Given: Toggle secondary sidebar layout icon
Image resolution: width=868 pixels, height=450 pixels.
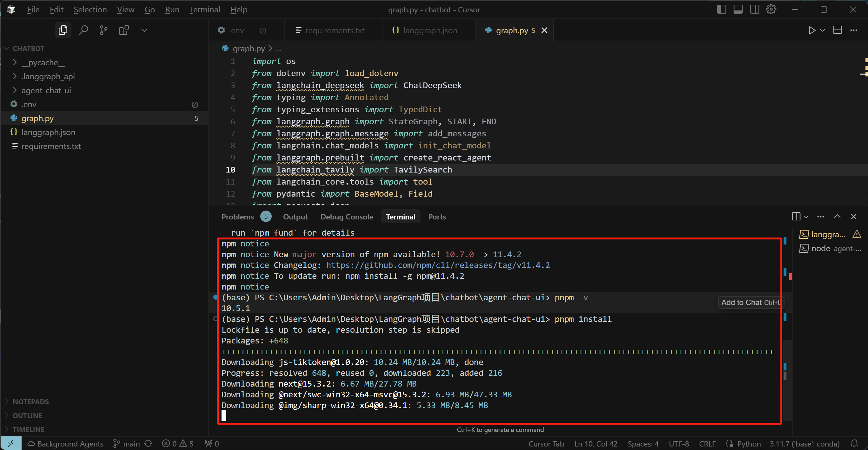Looking at the screenshot, I should click(x=754, y=10).
